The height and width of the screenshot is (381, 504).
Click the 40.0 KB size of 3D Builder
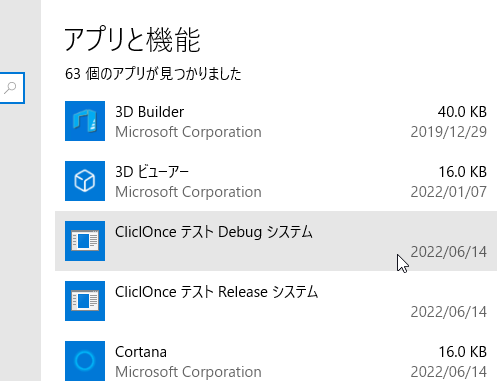pyautogui.click(x=462, y=112)
